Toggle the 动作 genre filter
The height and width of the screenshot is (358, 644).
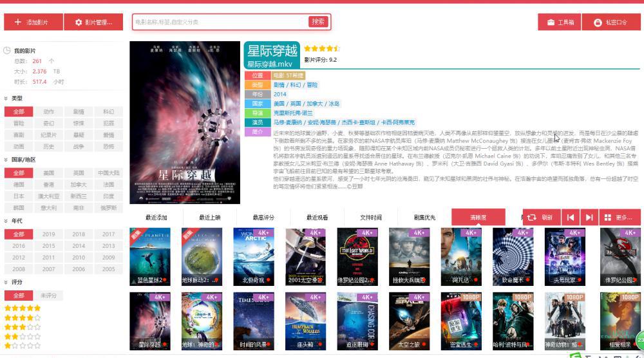point(48,111)
